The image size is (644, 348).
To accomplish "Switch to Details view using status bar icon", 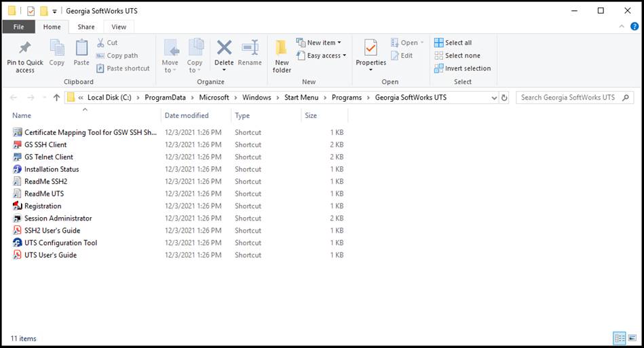I will 620,338.
